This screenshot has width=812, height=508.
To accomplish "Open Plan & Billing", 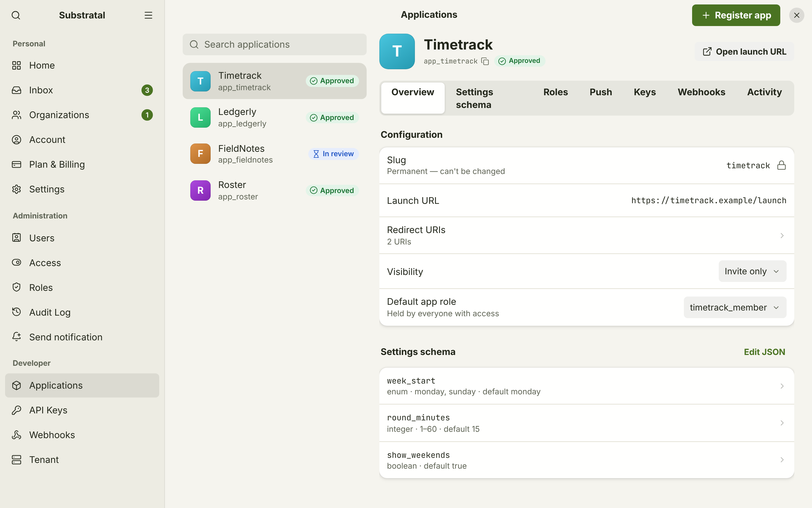I will [82, 165].
